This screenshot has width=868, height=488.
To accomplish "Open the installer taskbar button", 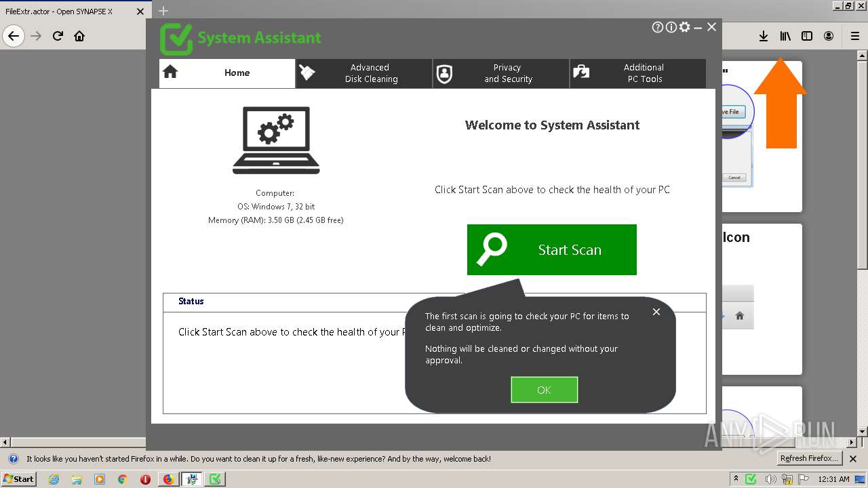I will [x=192, y=479].
